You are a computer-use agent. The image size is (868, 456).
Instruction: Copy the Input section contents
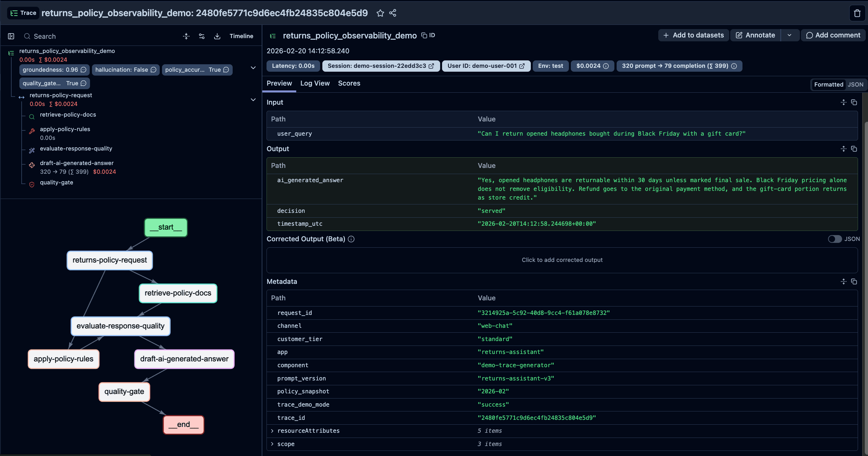(x=854, y=102)
